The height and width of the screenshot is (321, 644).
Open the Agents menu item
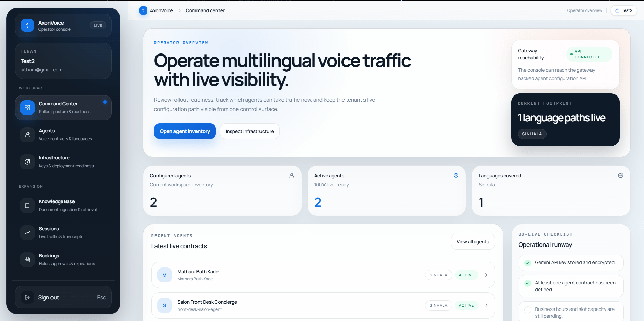(x=63, y=135)
